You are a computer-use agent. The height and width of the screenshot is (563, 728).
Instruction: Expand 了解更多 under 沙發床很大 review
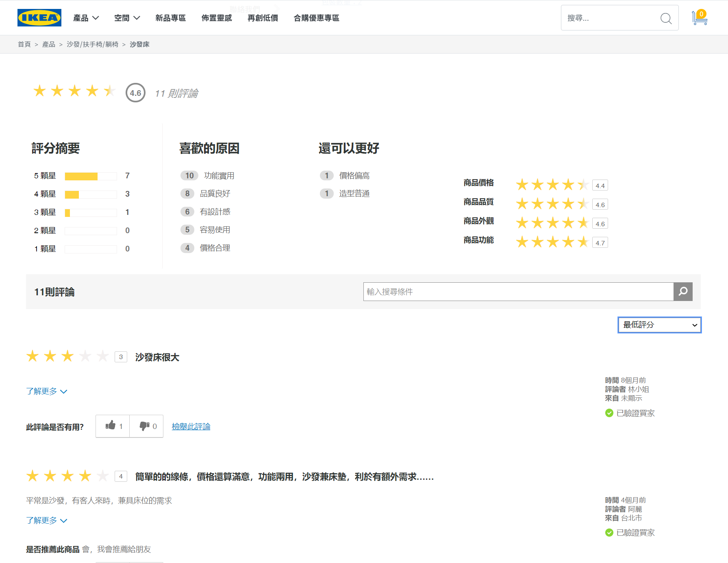click(46, 391)
